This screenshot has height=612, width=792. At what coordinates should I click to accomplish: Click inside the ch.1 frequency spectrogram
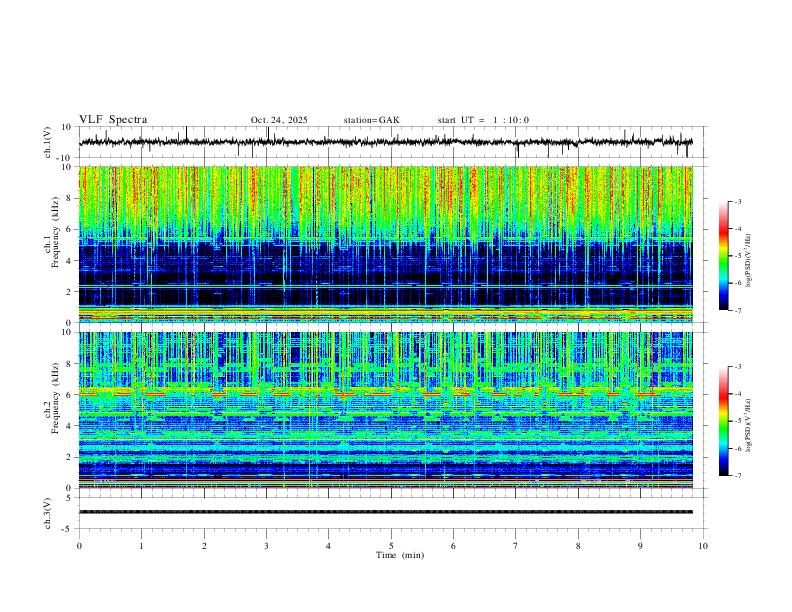(386, 244)
